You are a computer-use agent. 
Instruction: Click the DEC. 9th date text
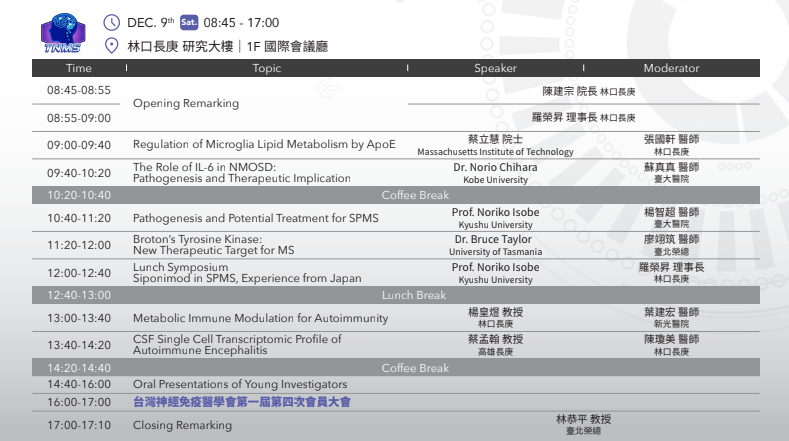pyautogui.click(x=150, y=23)
